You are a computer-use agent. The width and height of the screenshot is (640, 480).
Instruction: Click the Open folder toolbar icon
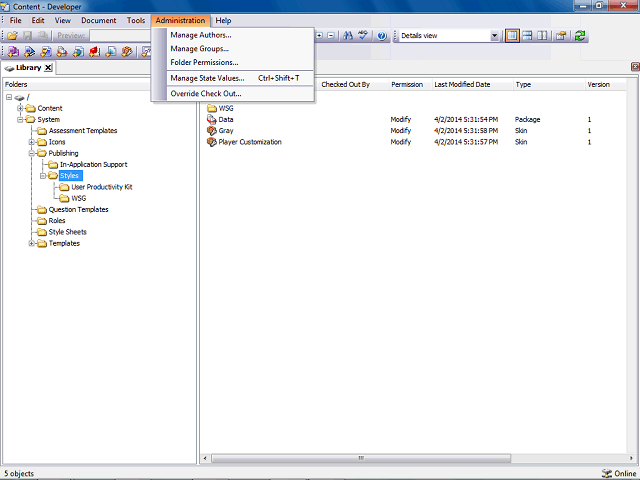coord(13,36)
